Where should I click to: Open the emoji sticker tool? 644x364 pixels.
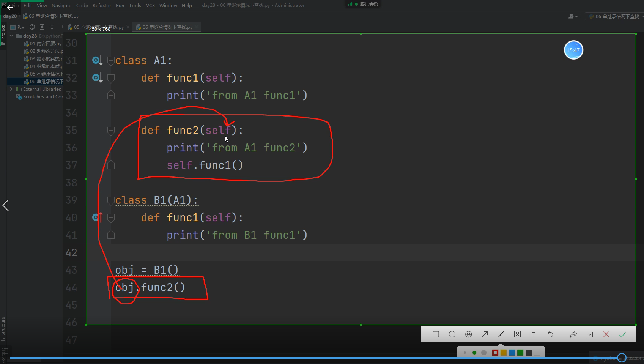[469, 334]
